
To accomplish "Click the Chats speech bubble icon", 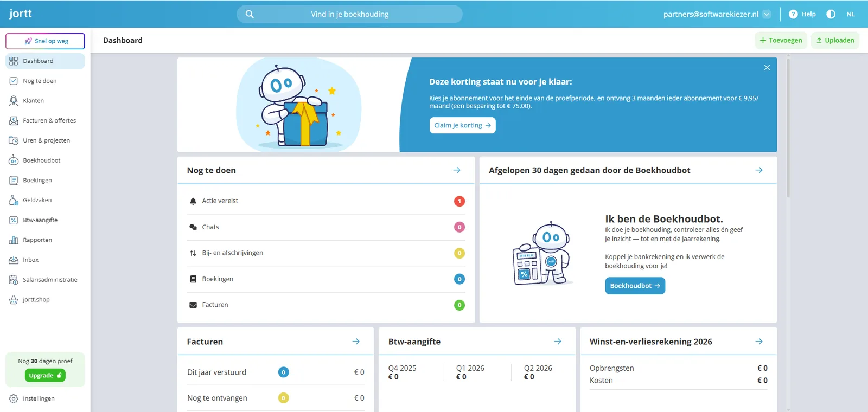I will pyautogui.click(x=193, y=227).
